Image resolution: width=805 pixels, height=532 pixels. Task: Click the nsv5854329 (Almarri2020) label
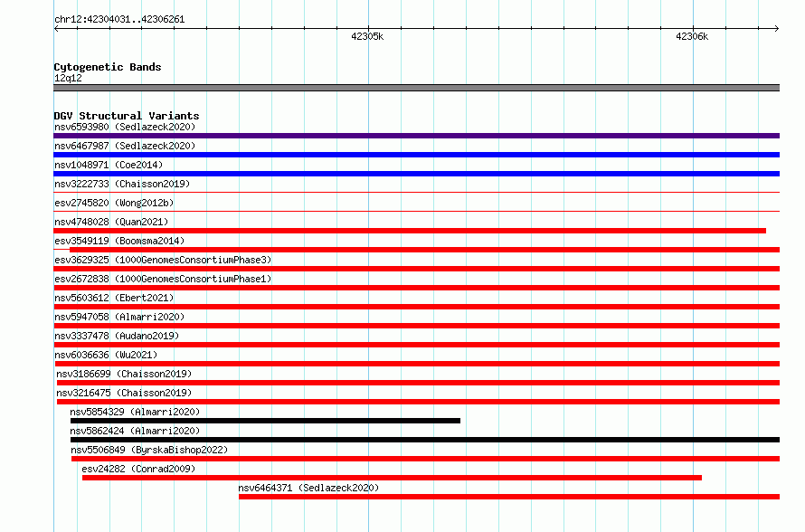tap(135, 412)
